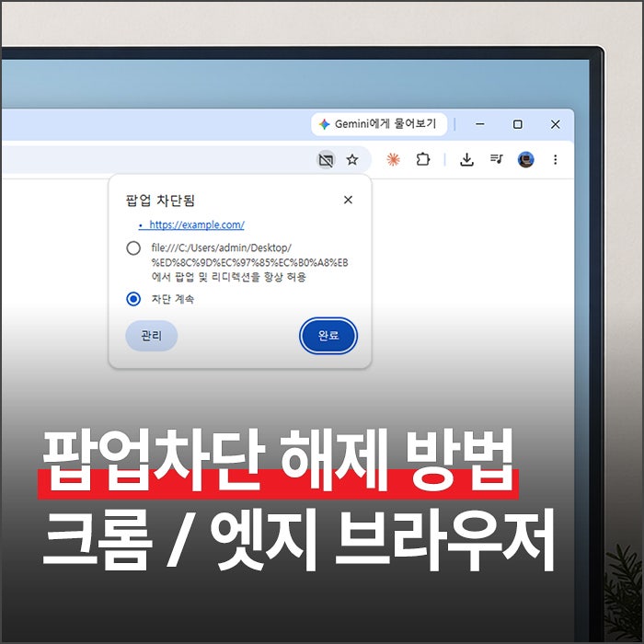
Task: Click the popup blocked icon in address bar
Action: pyautogui.click(x=327, y=160)
